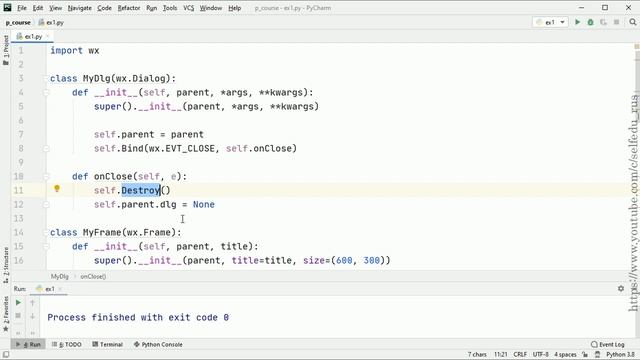Click ex1.py in the navigation bar

pyautogui.click(x=51, y=22)
